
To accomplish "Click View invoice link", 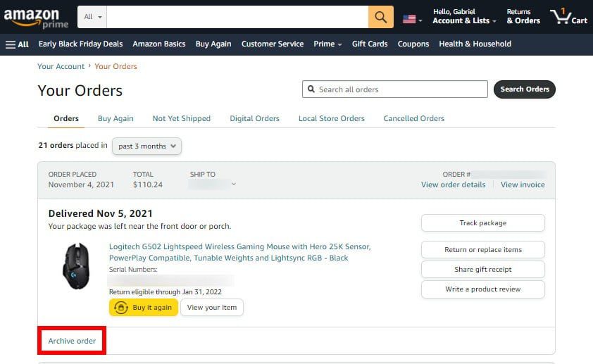I will click(x=523, y=185).
